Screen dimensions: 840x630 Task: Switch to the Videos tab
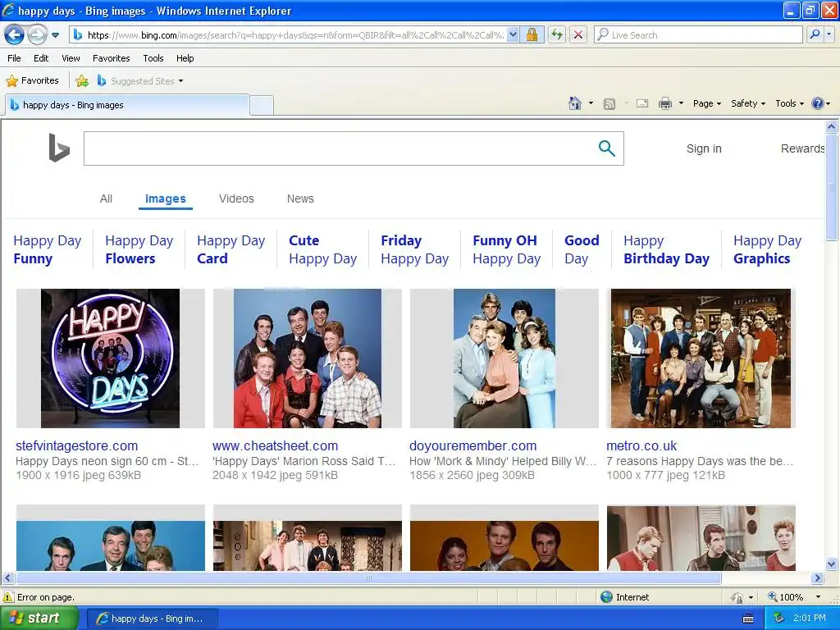click(x=236, y=199)
